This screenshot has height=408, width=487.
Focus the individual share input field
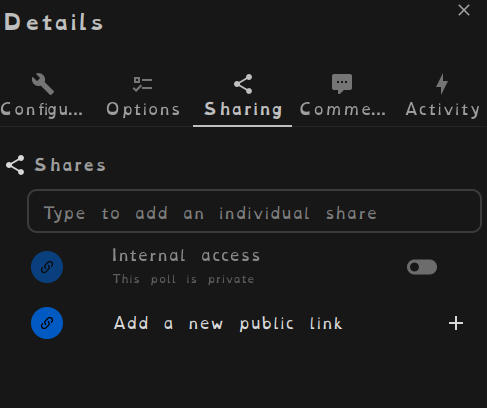click(x=254, y=211)
